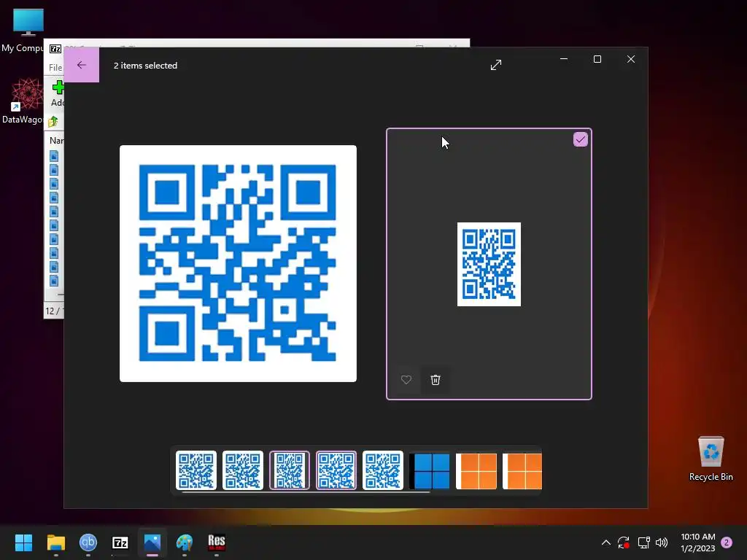747x560 pixels.
Task: Maximize the Photos window
Action: click(597, 59)
